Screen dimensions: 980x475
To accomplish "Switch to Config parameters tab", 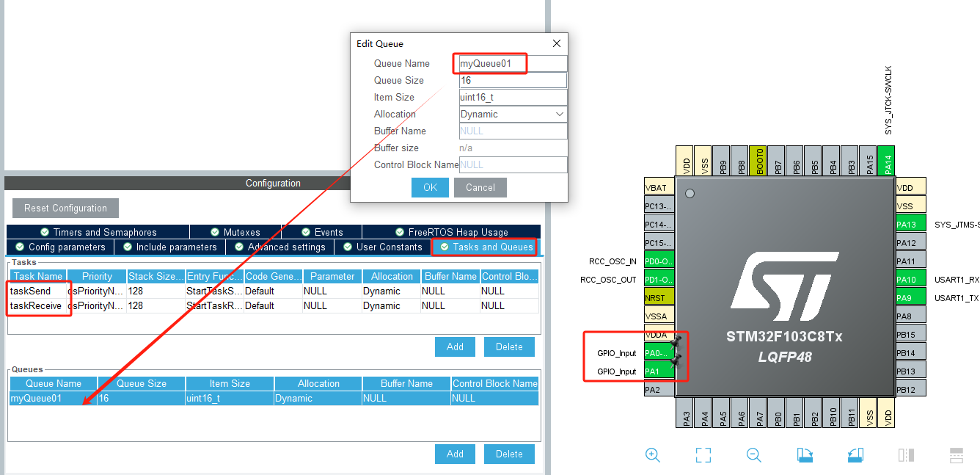I will pos(60,247).
